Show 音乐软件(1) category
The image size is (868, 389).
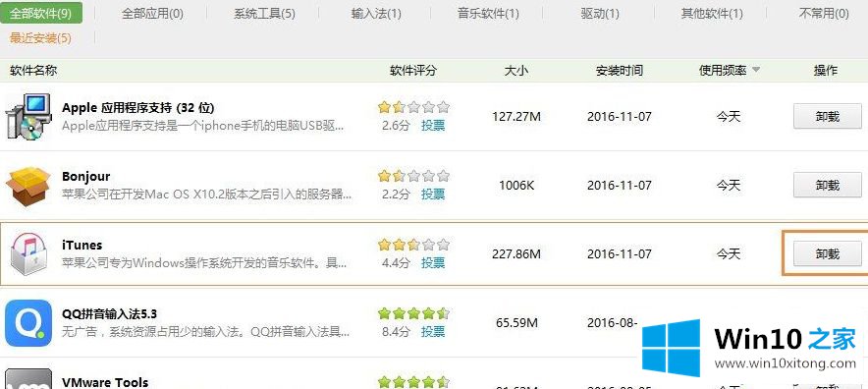(x=488, y=14)
